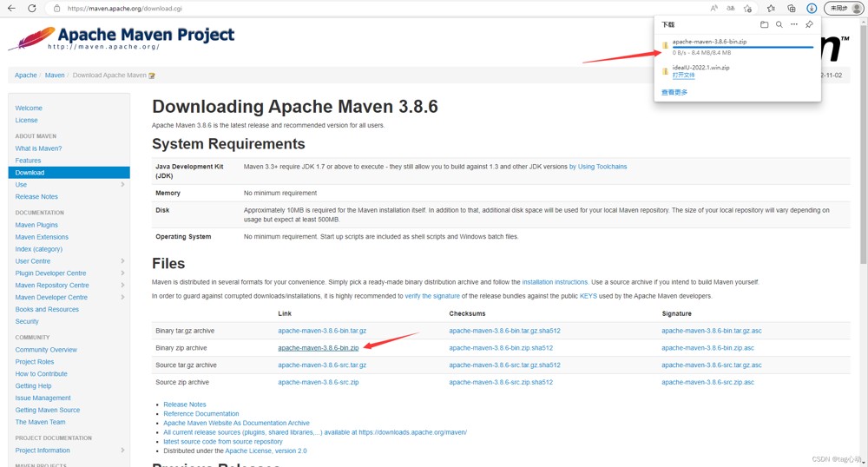Open apache-maven-3.8.6-src.zip.asc signature
868x467 pixels.
(707, 382)
